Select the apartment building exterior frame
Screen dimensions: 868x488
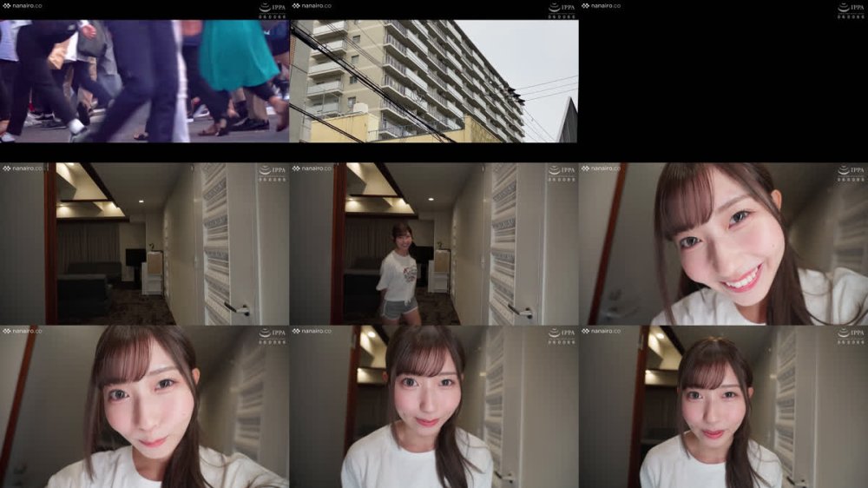pos(434,81)
